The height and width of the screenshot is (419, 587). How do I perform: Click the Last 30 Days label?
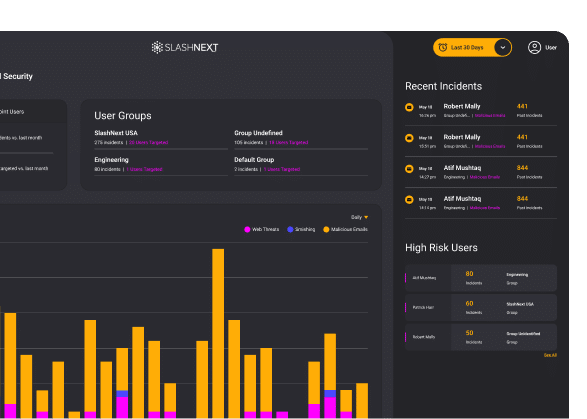(x=467, y=48)
